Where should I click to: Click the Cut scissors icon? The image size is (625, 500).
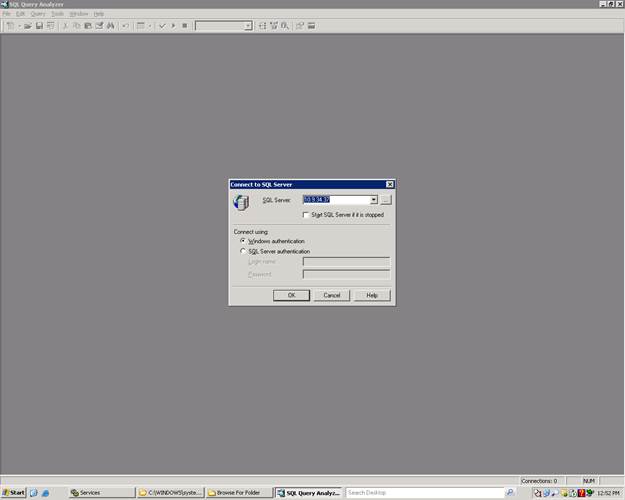click(65, 26)
